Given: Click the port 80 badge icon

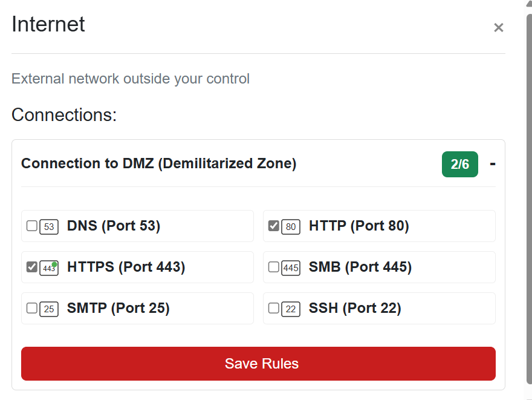Looking at the screenshot, I should coord(291,226).
